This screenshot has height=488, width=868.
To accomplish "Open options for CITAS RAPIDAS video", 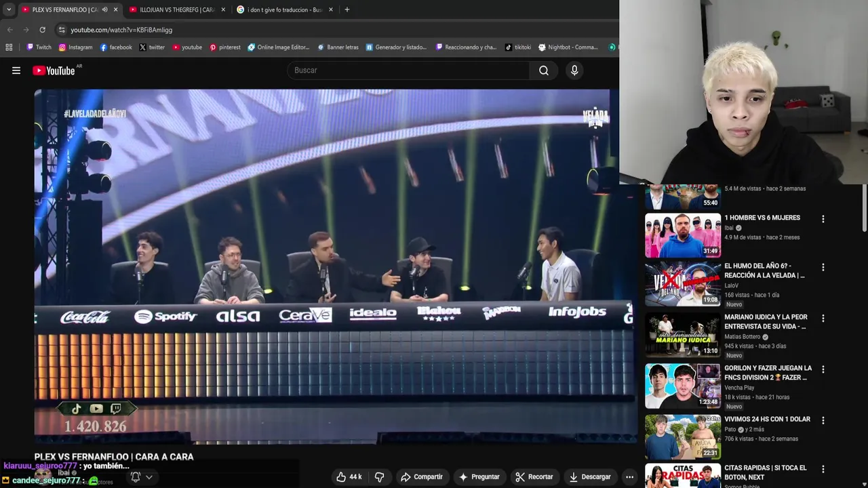I will click(x=823, y=469).
